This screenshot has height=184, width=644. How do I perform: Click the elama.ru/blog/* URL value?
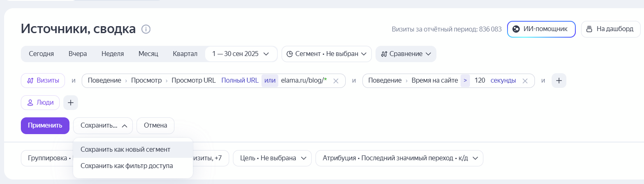[x=304, y=81]
